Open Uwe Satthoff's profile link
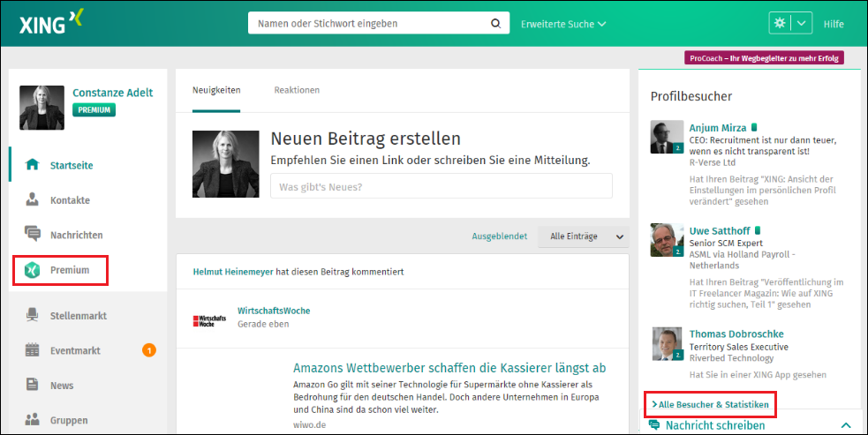Viewport: 868px width, 435px height. 720,231
